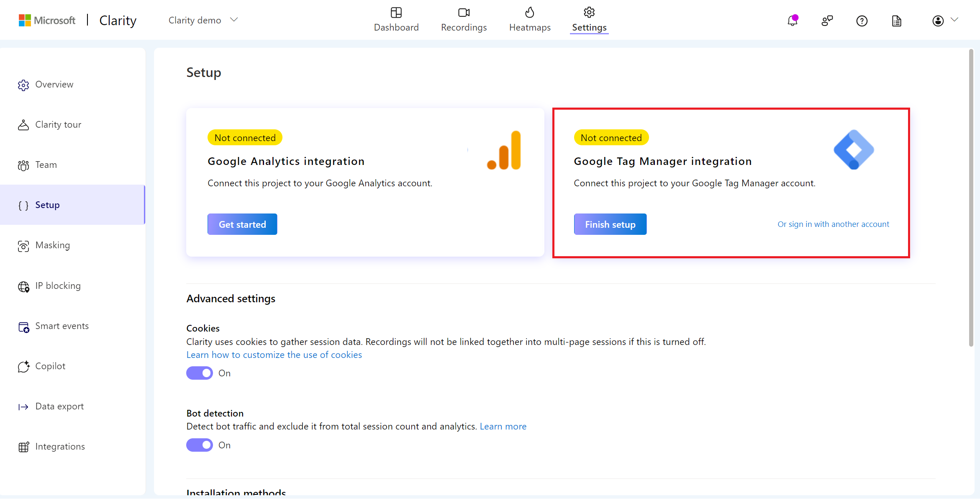The width and height of the screenshot is (980, 499).
Task: Click the Smart events icon in sidebar
Action: point(23,327)
